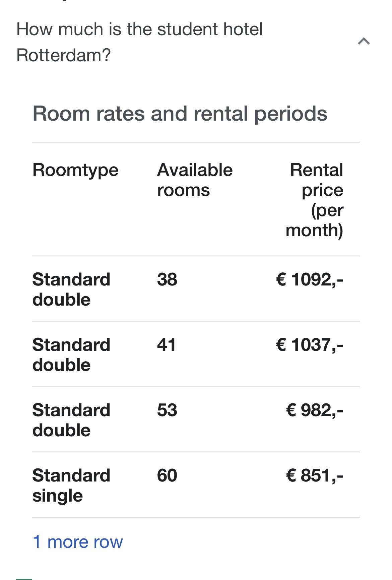This screenshot has width=392, height=580.
Task: Tap the 'How much is the student hotel Rotterdam?' question
Action: 139,42
